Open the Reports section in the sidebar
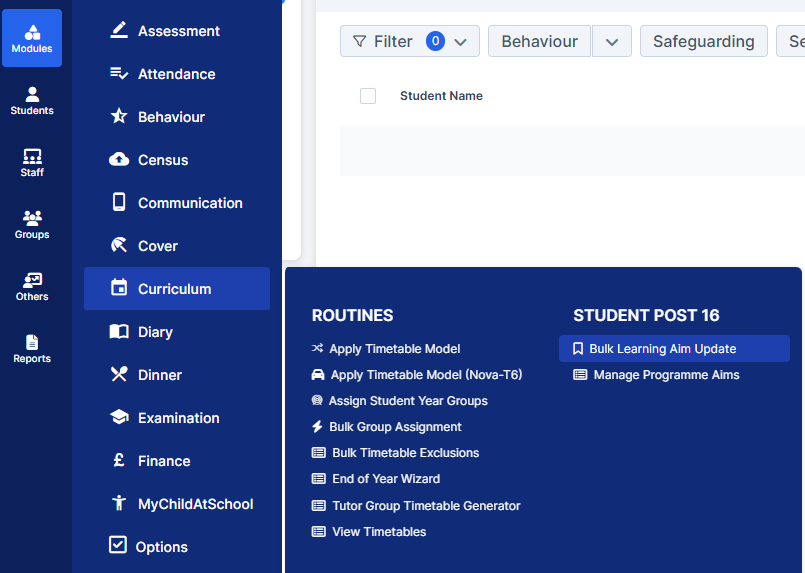805x573 pixels. 32,349
